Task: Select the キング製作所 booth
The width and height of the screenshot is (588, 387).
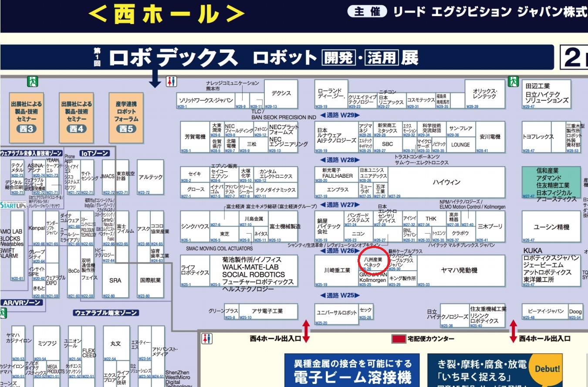Action: click(x=402, y=278)
